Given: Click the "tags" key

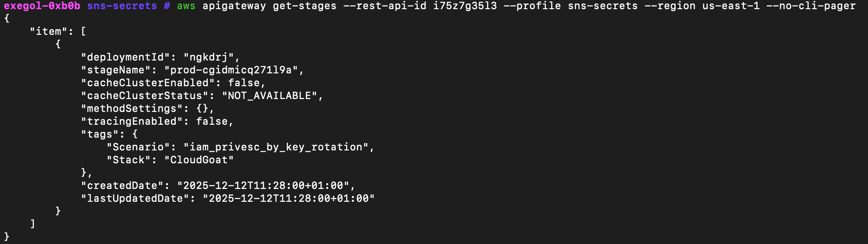Looking at the screenshot, I should (x=99, y=134).
